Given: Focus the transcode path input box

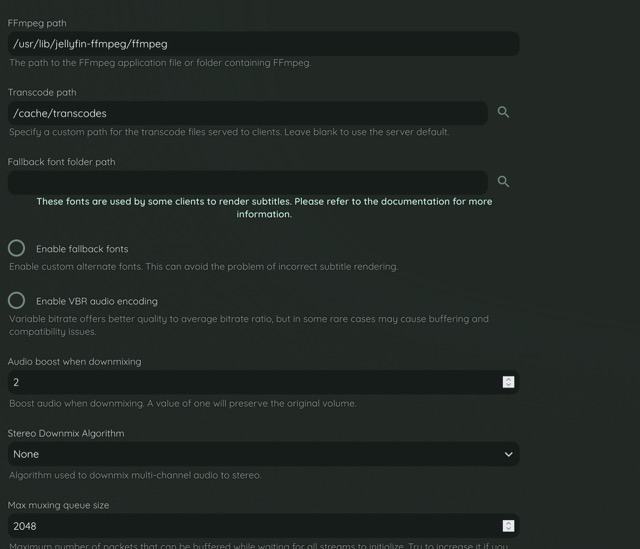Looking at the screenshot, I should coord(247,113).
